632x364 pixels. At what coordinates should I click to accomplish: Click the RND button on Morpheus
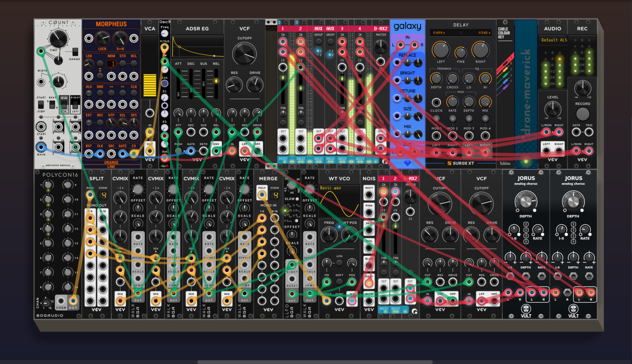100,93
